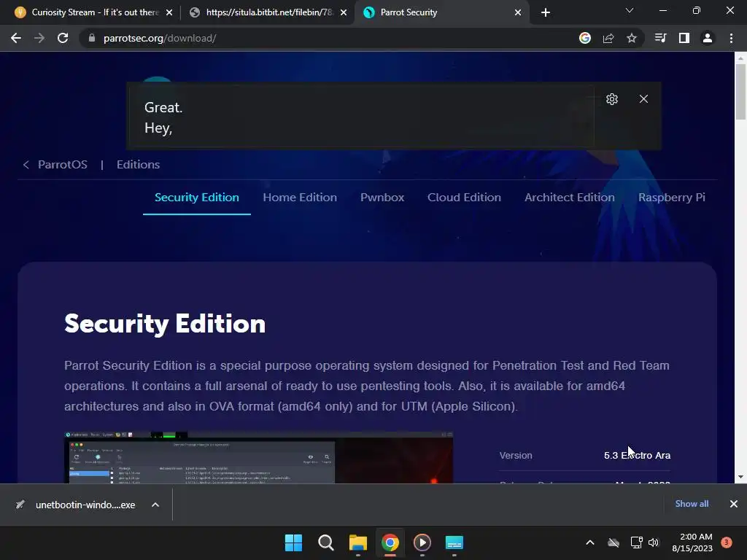Click the Security Edition heading
747x560 pixels.
[x=165, y=324]
